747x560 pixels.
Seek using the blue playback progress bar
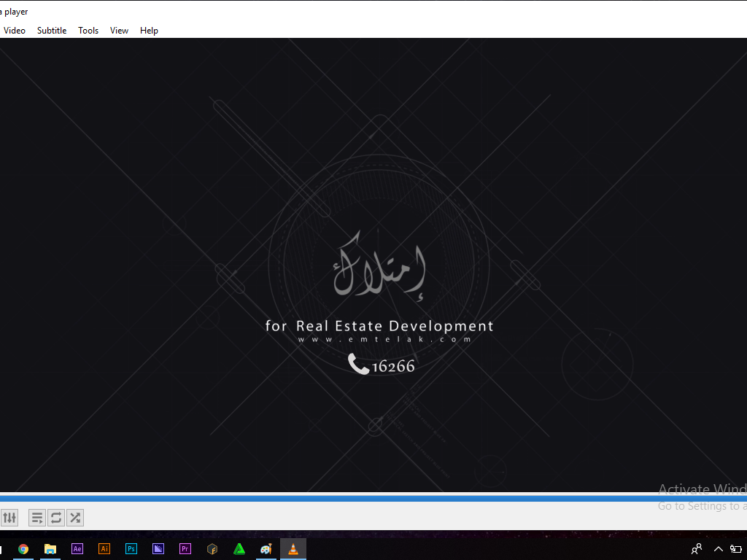373,498
